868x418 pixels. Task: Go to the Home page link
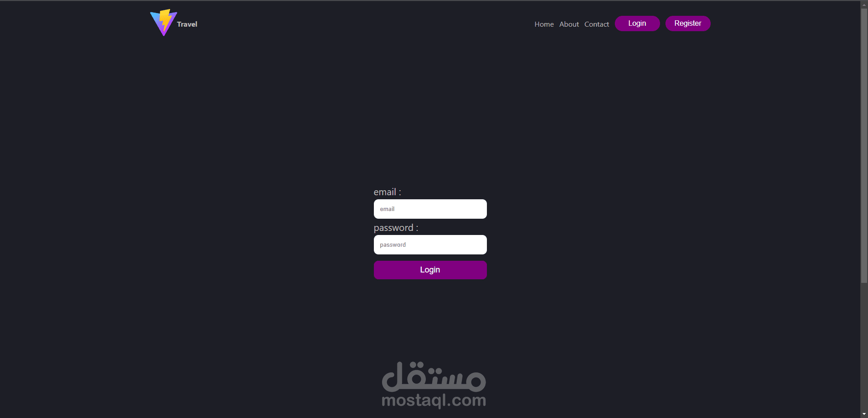(x=544, y=24)
